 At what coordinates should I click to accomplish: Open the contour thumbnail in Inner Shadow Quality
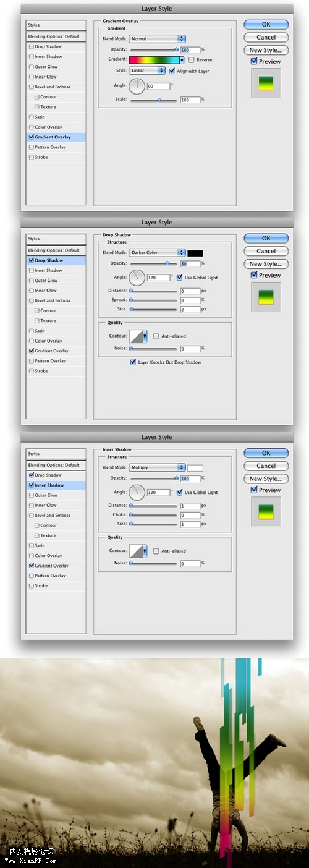click(x=136, y=551)
